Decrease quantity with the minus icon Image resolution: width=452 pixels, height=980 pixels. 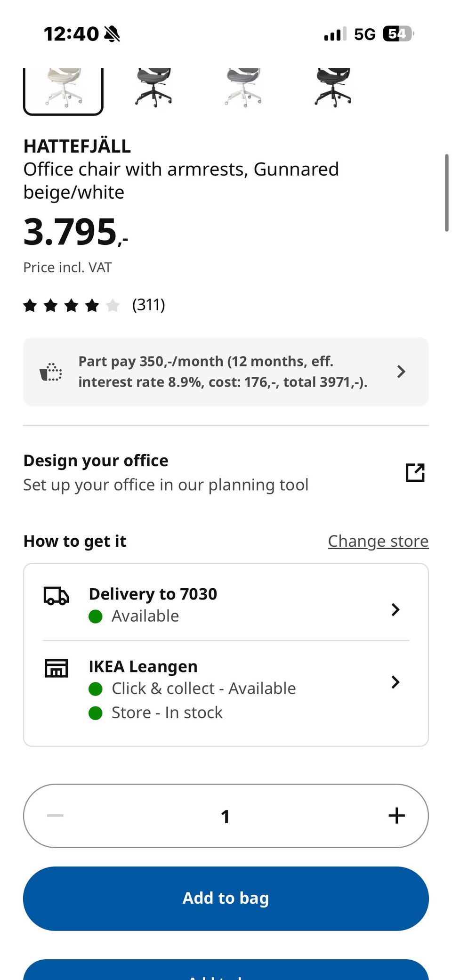pyautogui.click(x=55, y=816)
